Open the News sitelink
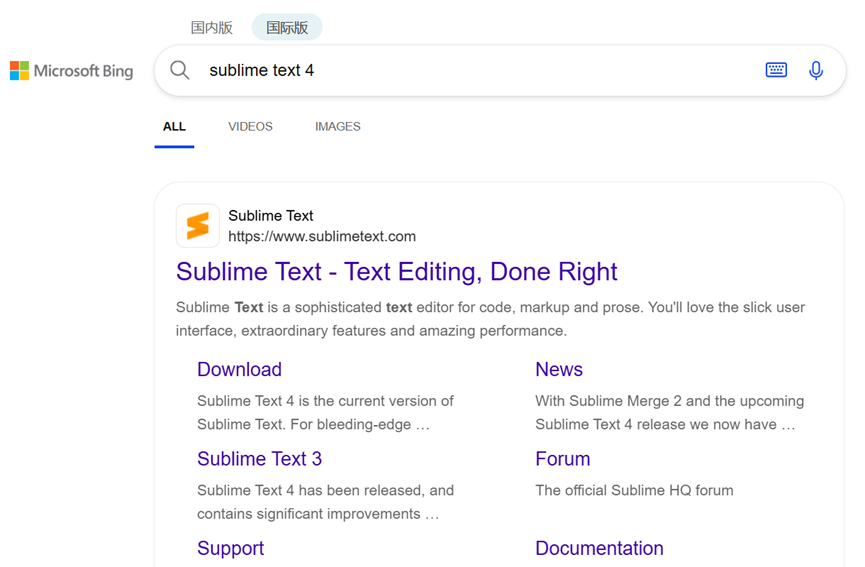Image resolution: width=865 pixels, height=567 pixels. click(559, 370)
